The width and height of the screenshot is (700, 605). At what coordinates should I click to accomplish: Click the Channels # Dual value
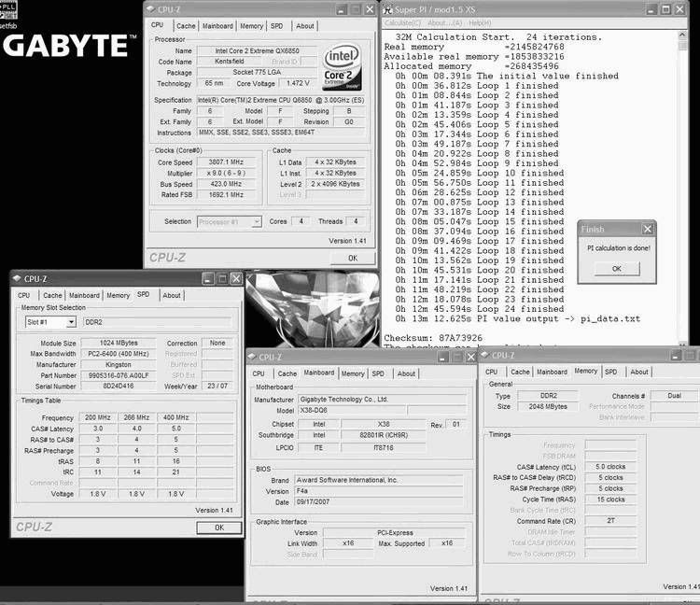674,396
